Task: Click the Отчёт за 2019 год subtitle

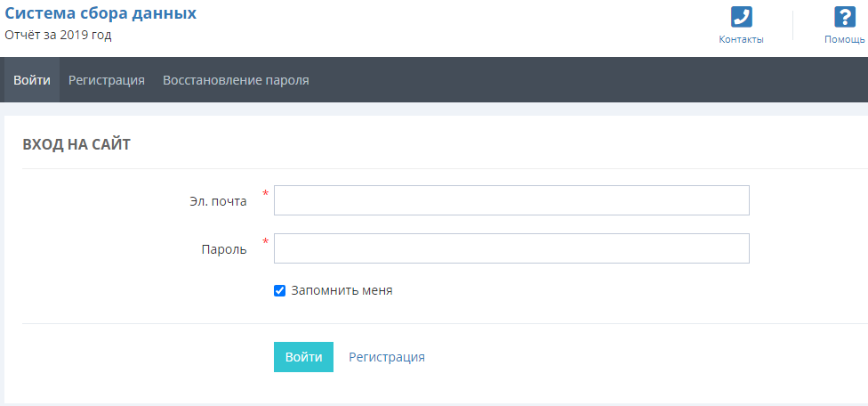Action: [x=59, y=36]
